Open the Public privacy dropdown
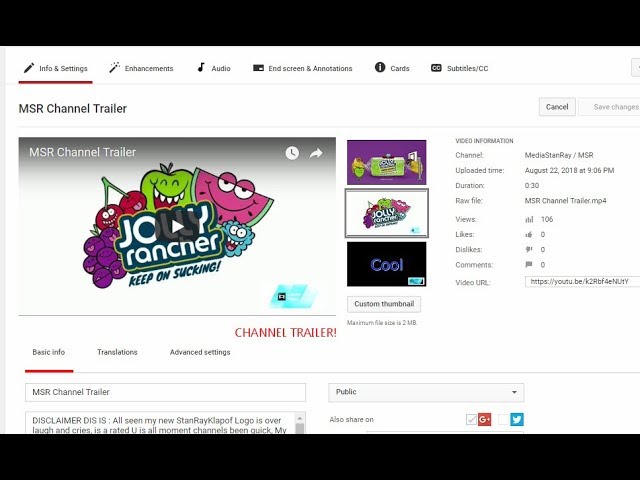 point(426,392)
